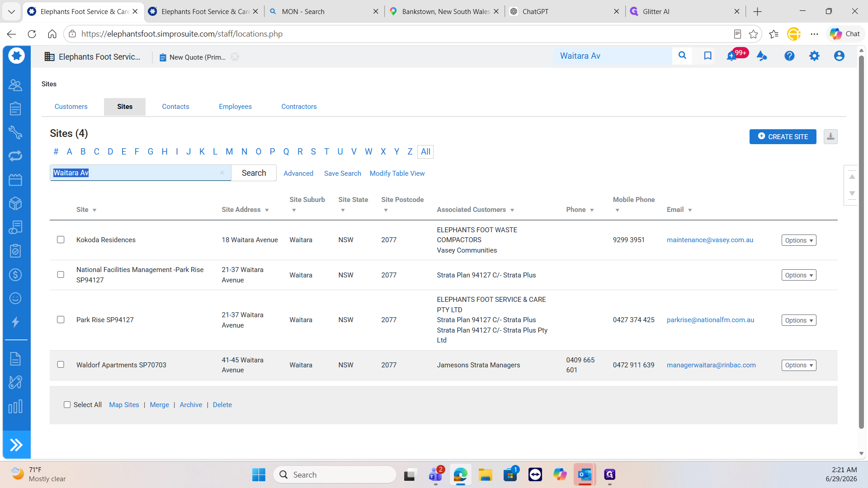Click the Map Sites link

(x=124, y=405)
